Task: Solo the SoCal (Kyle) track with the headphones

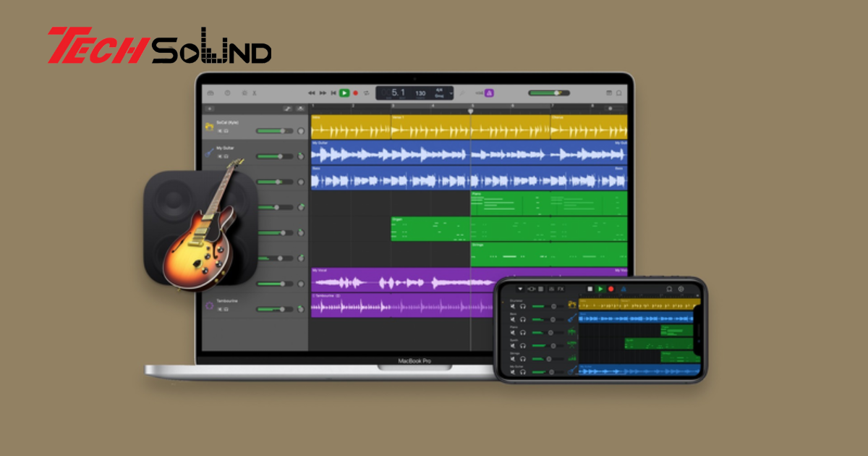Action: pos(226,131)
